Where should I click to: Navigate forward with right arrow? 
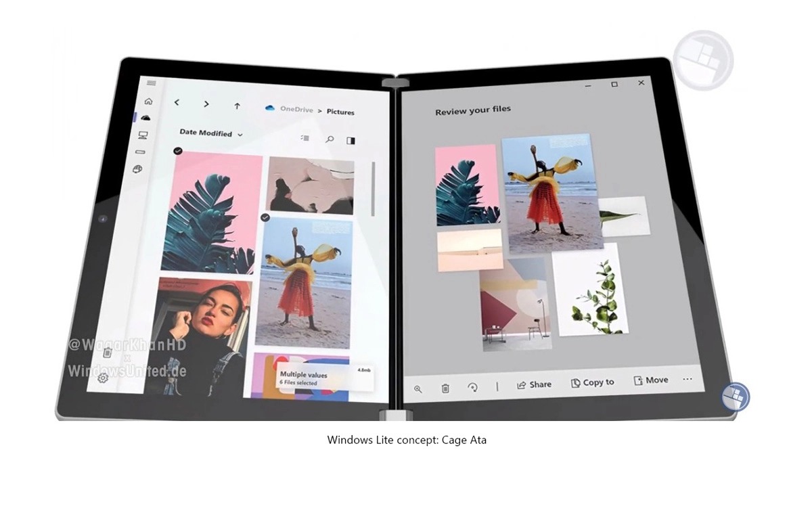tap(206, 104)
